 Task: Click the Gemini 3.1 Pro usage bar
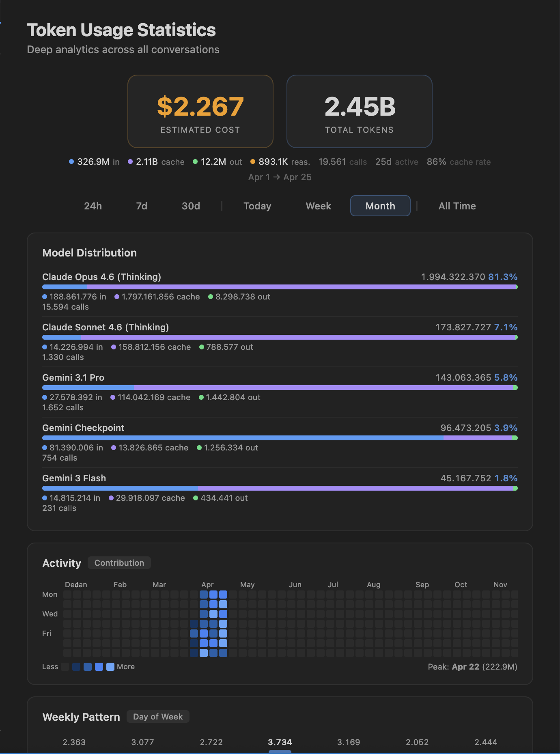pyautogui.click(x=280, y=388)
